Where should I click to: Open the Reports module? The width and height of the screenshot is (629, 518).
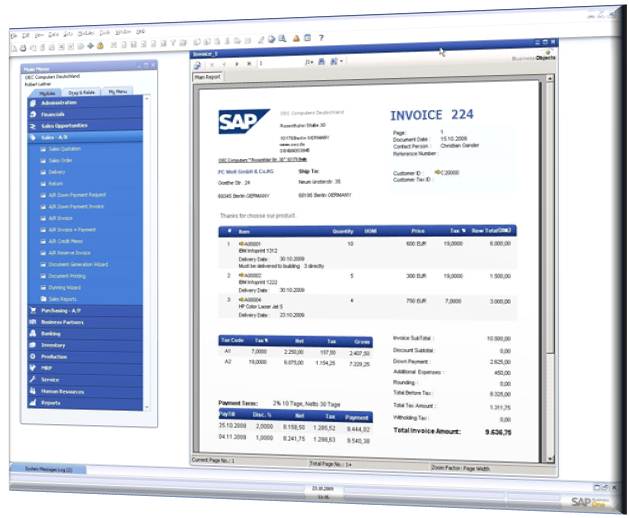[x=85, y=403]
